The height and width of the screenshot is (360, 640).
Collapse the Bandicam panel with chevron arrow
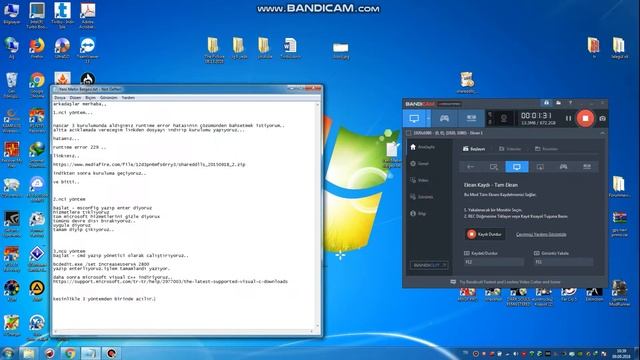pyautogui.click(x=602, y=133)
